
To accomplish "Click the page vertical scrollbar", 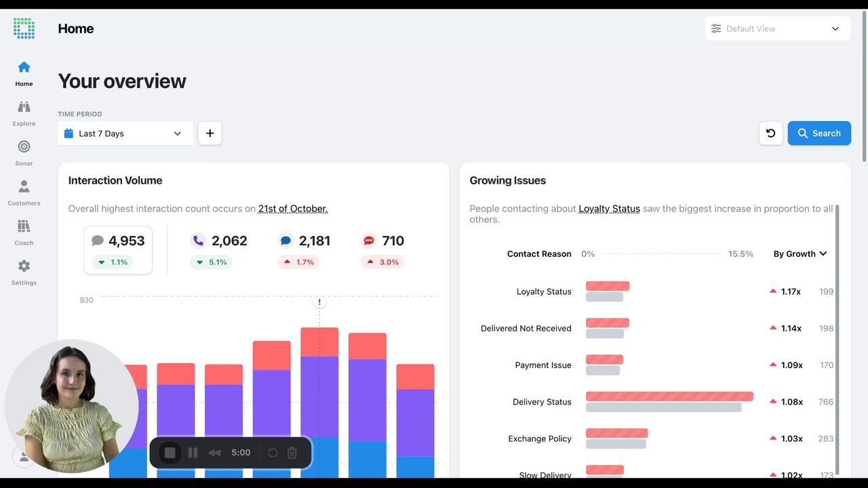I will point(864,87).
